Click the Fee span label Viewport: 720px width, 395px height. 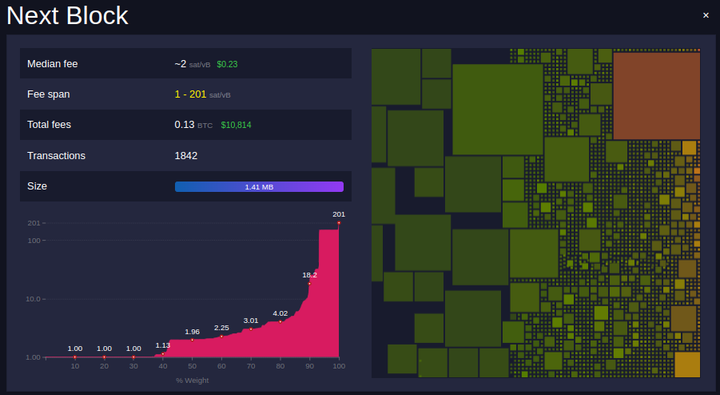pyautogui.click(x=49, y=94)
